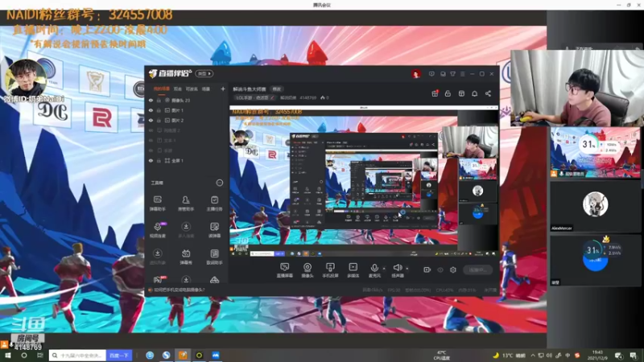Click the 修改 button beside stream title
644x362 pixels.
[277, 89]
